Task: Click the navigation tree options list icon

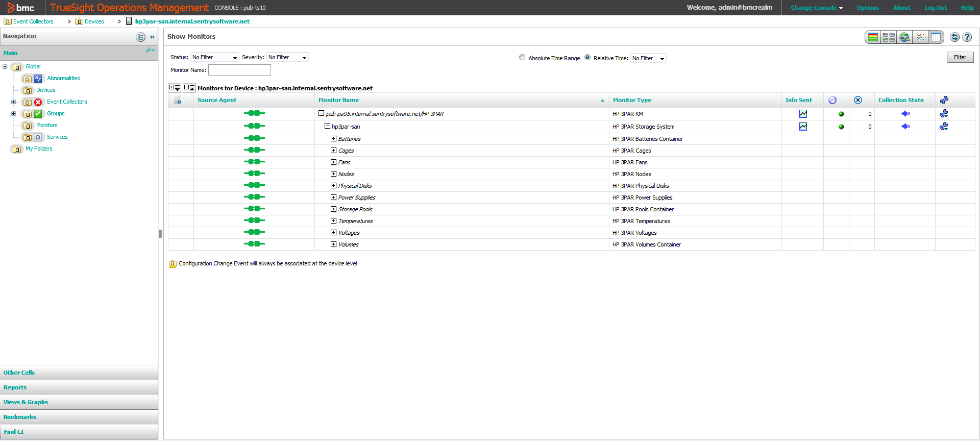Action: click(x=141, y=37)
